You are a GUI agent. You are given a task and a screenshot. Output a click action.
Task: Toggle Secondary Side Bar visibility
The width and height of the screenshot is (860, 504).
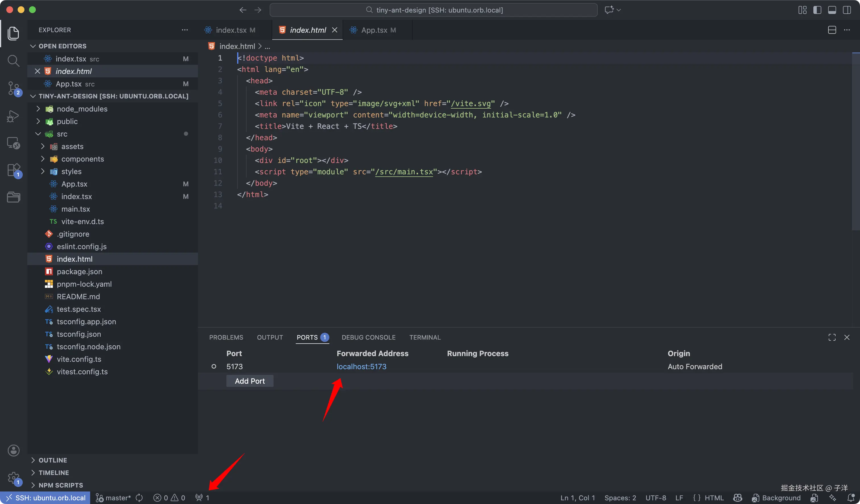pyautogui.click(x=847, y=10)
